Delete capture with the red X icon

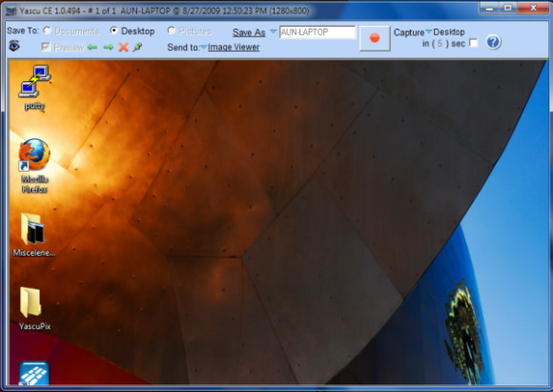tap(123, 48)
